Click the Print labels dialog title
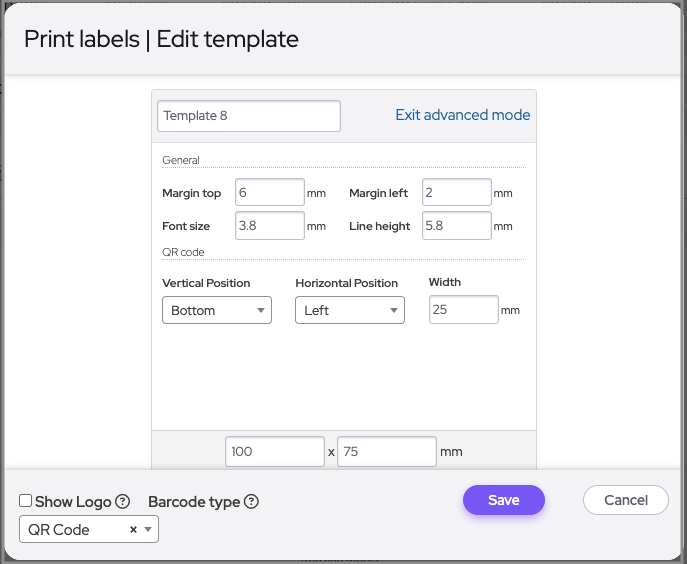This screenshot has height=564, width=687. point(161,40)
